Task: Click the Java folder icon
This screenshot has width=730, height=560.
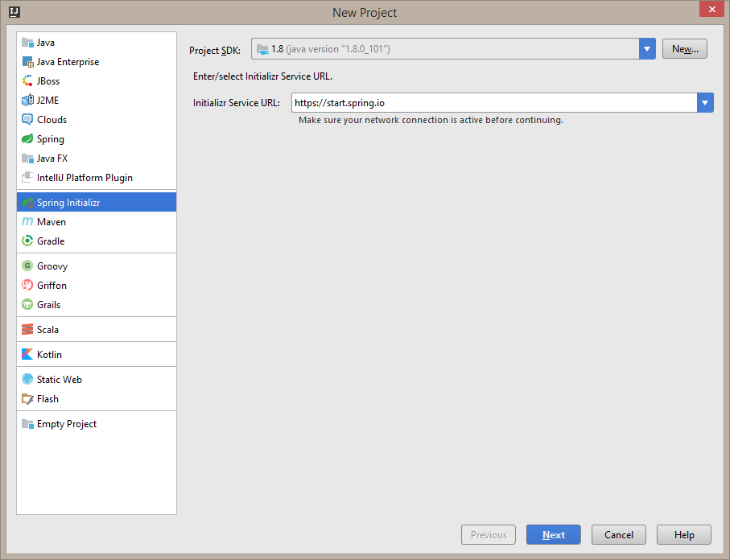Action: coord(27,43)
